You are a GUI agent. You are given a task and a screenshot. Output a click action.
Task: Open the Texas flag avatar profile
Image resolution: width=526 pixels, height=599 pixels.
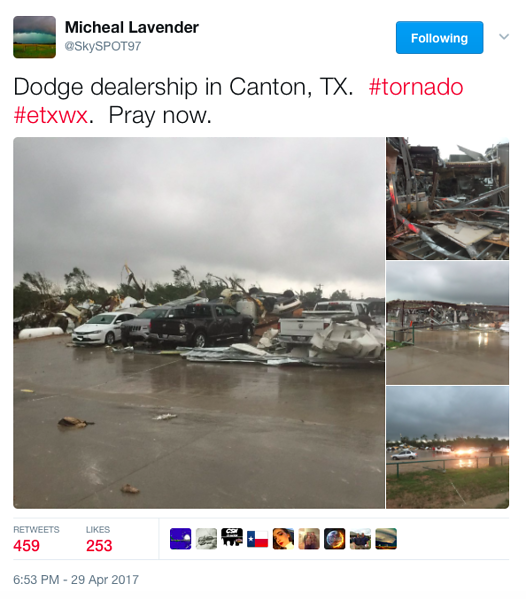tap(257, 539)
